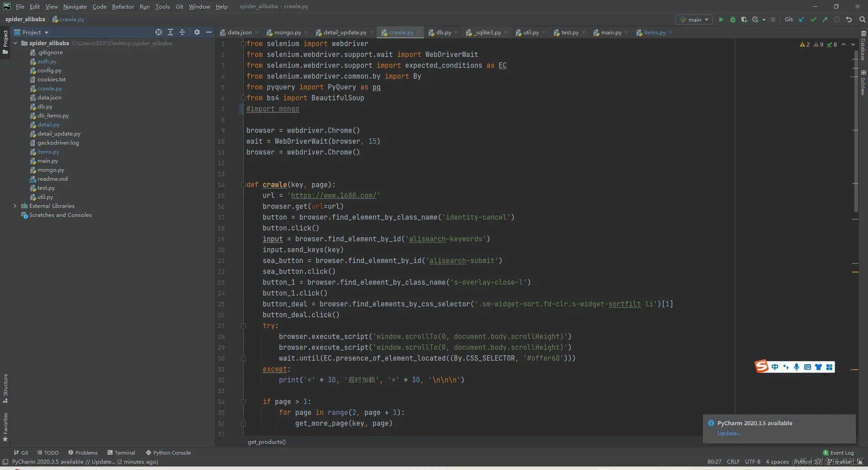Viewport: 868px width, 470px height.
Task: Toggle tool window bars in status corner
Action: [5, 461]
